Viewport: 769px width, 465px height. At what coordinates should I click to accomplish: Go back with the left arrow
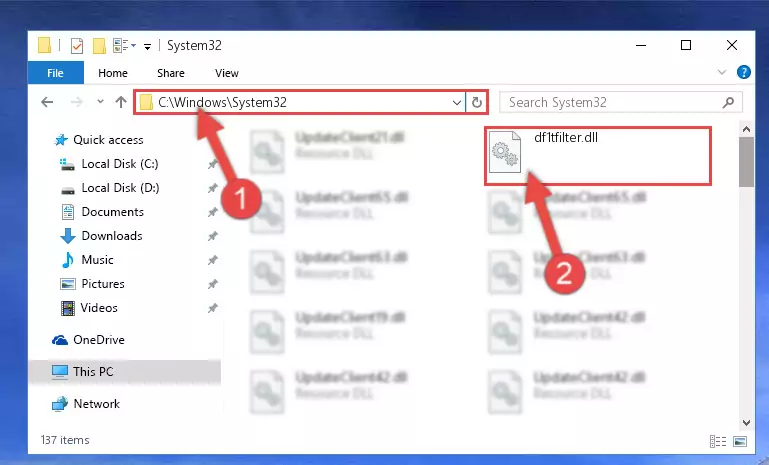click(x=47, y=102)
